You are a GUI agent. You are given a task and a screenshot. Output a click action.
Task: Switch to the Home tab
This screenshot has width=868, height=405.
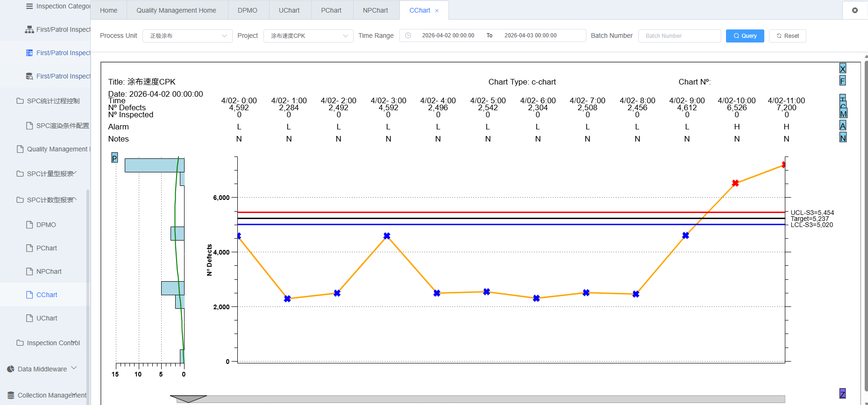tap(108, 10)
